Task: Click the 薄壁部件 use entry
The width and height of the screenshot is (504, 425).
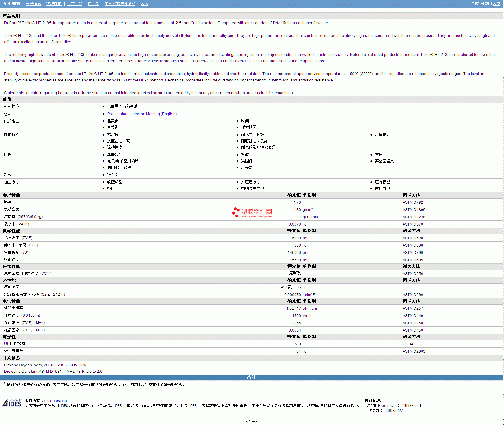Action: click(x=115, y=155)
